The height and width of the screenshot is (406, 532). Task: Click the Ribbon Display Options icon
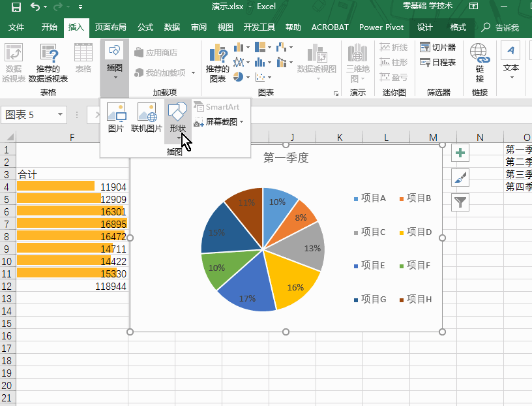pyautogui.click(x=473, y=6)
